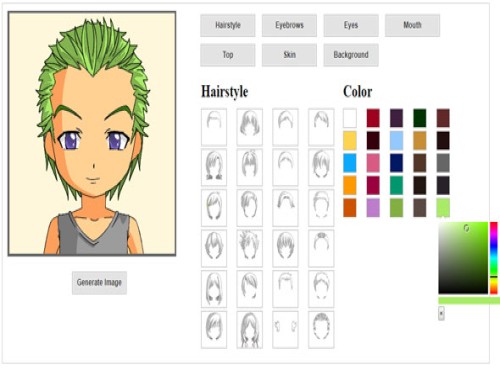
Task: Choose the pigtails hairstyle in the second row
Action: [214, 167]
